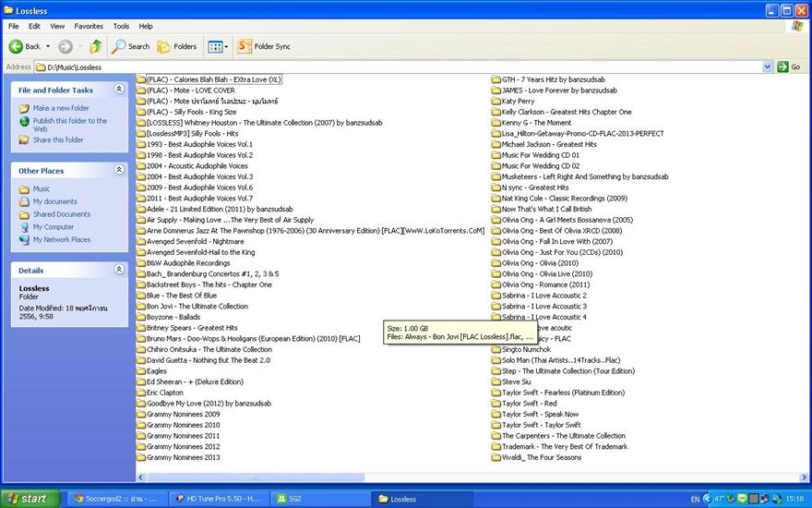Image resolution: width=812 pixels, height=508 pixels.
Task: Select the Steve Siu folder icon
Action: point(496,382)
